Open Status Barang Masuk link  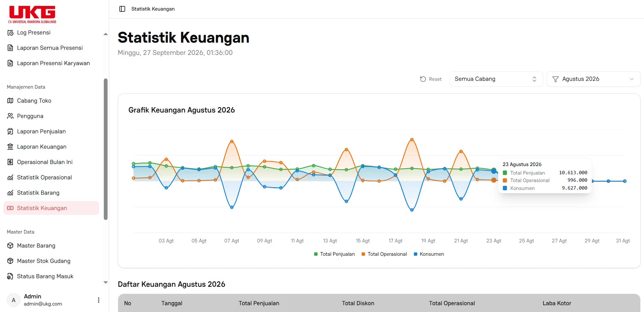click(51, 277)
